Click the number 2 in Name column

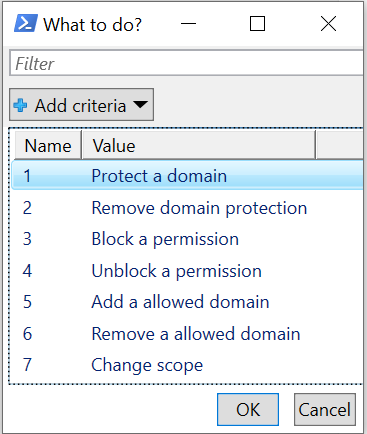point(27,208)
